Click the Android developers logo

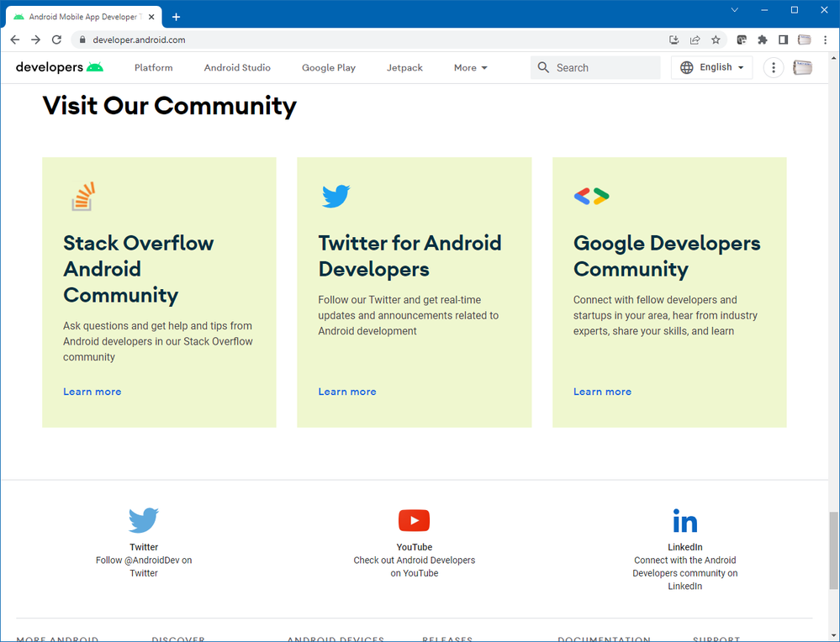coord(60,67)
